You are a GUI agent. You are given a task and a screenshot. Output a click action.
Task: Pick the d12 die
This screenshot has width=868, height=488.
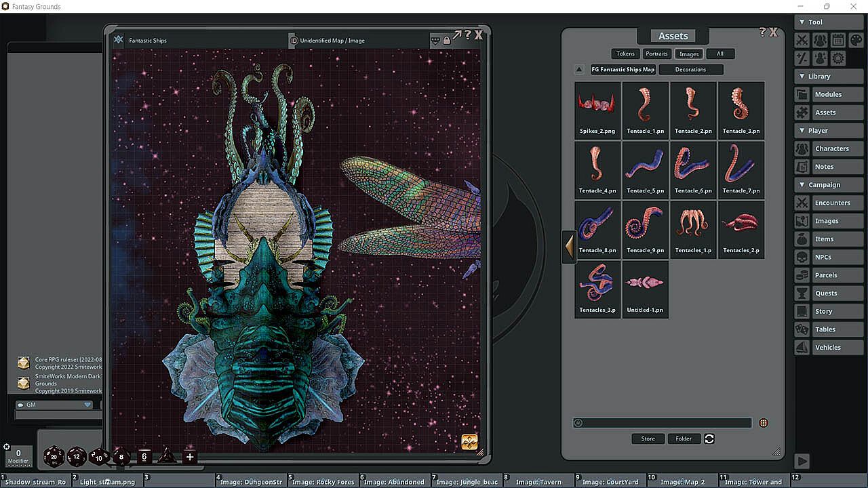point(77,457)
